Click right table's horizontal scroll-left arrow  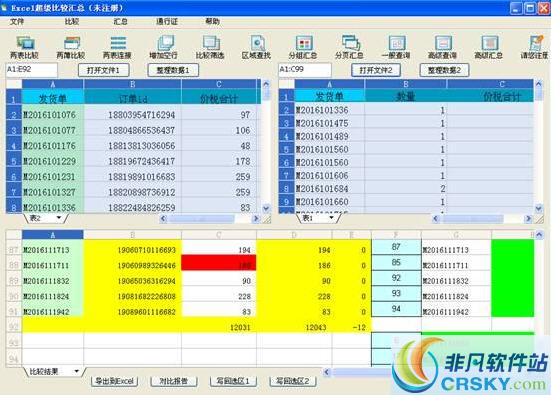436,219
